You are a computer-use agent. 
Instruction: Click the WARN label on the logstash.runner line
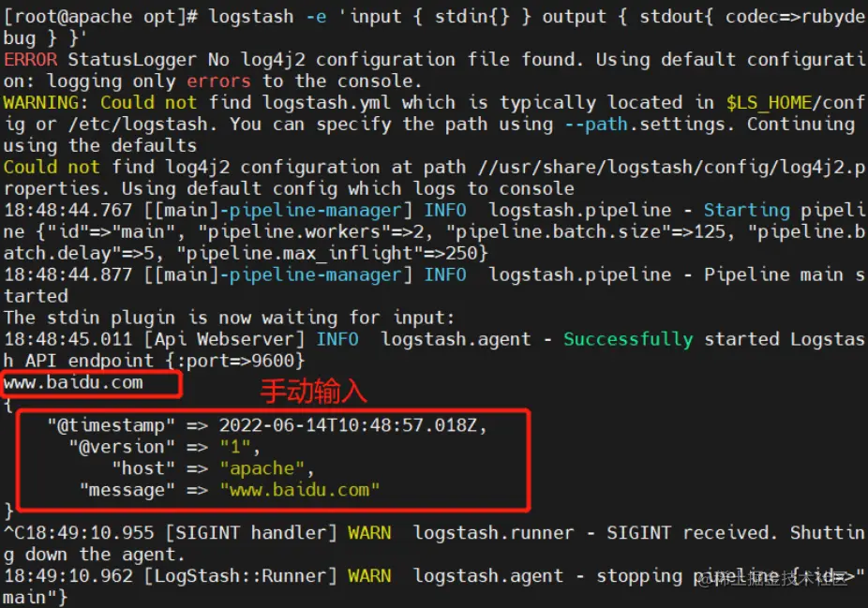coord(369,533)
